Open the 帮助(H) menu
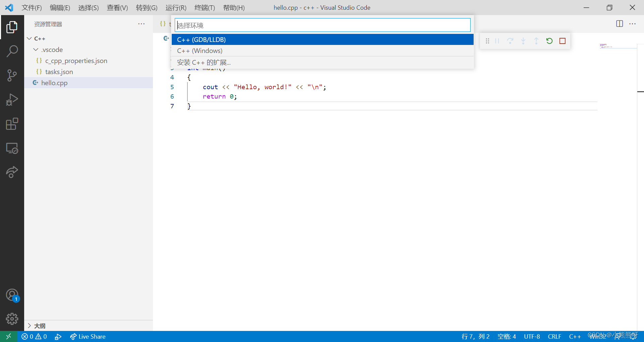Image resolution: width=644 pixels, height=342 pixels. (234, 7)
